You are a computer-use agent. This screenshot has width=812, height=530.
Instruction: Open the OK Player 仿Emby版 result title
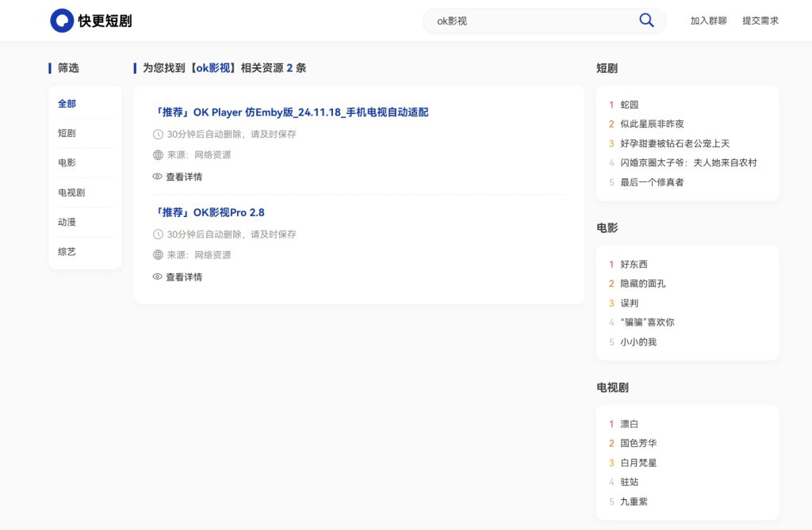click(290, 112)
